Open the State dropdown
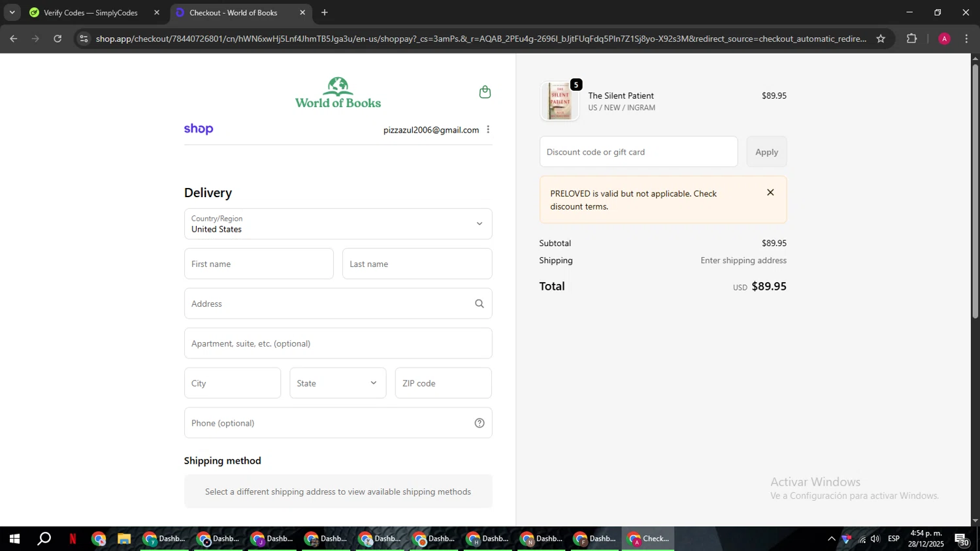This screenshot has height=551, width=980. (338, 383)
